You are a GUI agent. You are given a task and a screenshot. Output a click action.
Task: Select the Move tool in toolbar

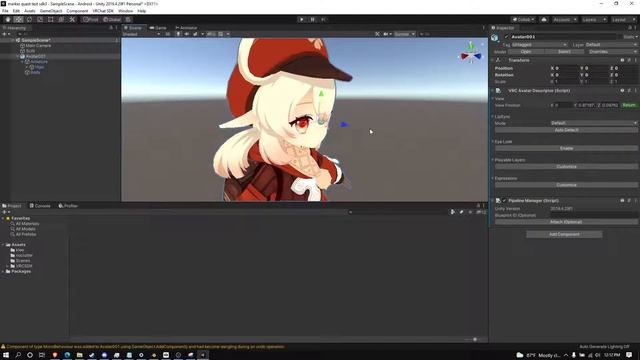[18, 20]
